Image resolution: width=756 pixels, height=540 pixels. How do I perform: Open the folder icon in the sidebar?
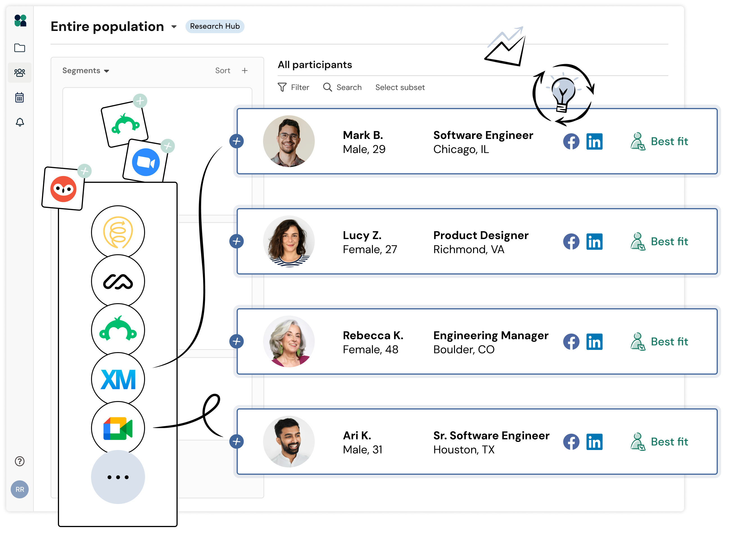pyautogui.click(x=20, y=48)
